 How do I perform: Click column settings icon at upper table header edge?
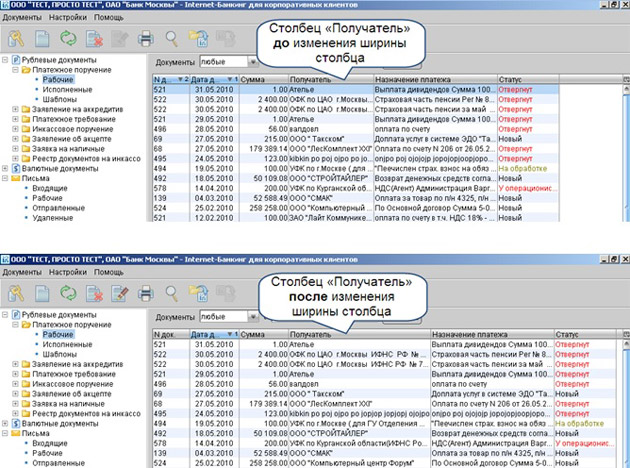[626, 80]
